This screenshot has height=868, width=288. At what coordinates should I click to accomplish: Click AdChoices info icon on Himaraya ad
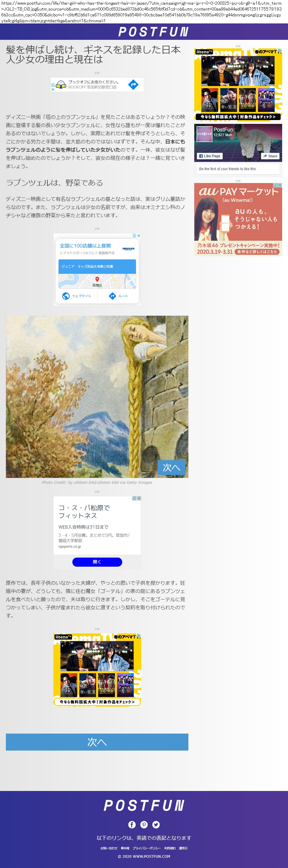pyautogui.click(x=134, y=235)
